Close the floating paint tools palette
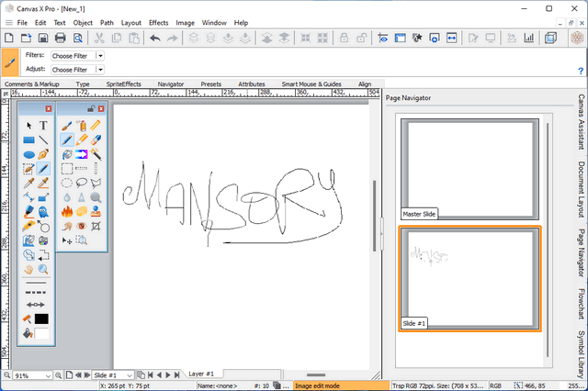 101,108
